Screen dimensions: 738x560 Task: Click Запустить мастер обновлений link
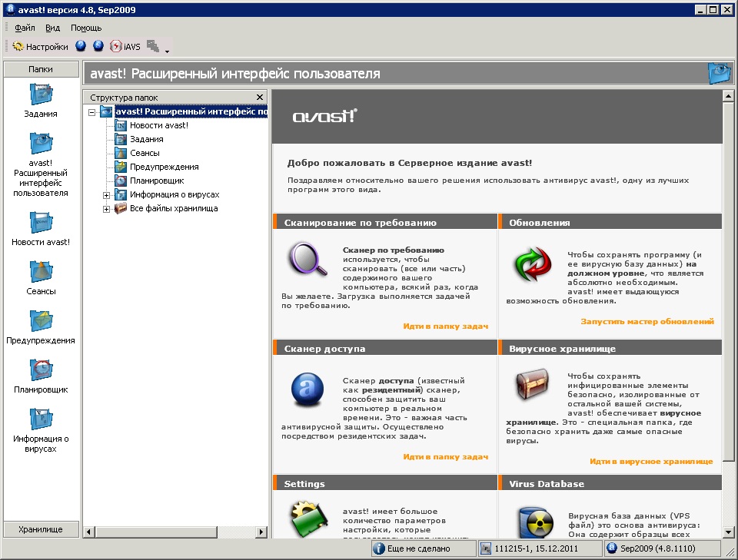click(x=647, y=322)
